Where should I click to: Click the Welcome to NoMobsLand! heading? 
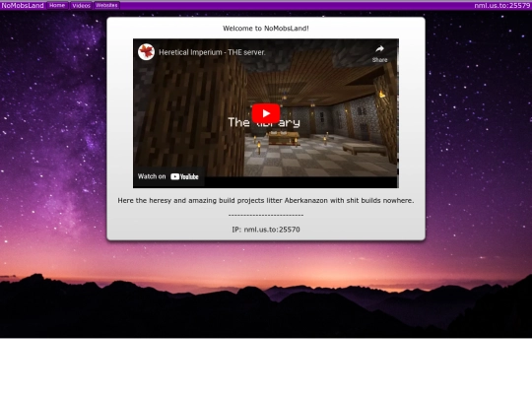point(266,29)
